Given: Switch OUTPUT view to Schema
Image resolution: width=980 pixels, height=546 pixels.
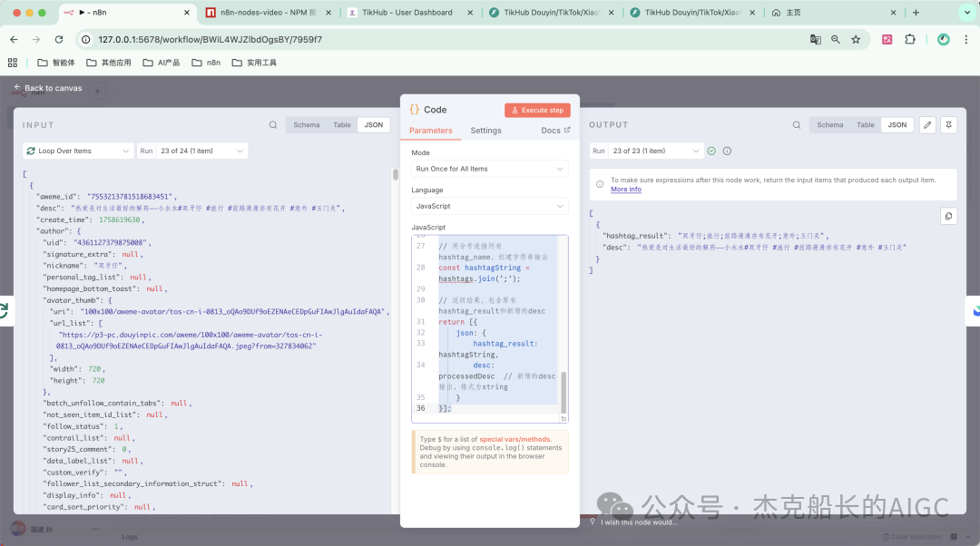Looking at the screenshot, I should (829, 125).
